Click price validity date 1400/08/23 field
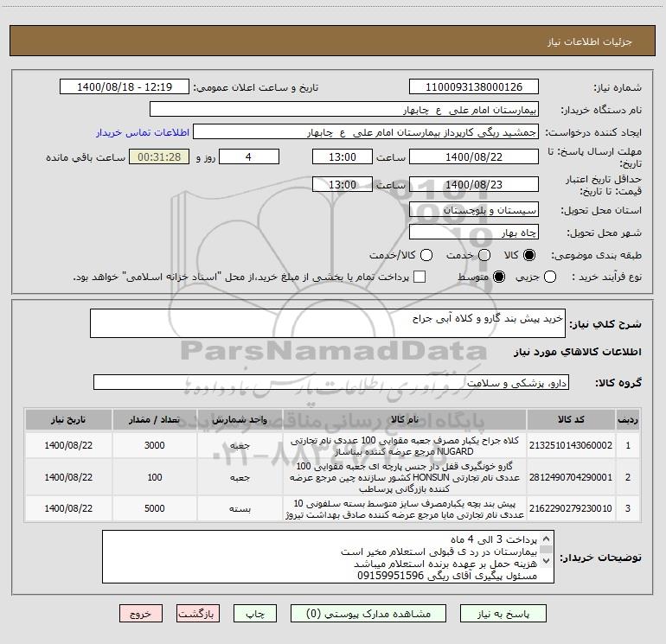The image size is (666, 644). [x=474, y=184]
